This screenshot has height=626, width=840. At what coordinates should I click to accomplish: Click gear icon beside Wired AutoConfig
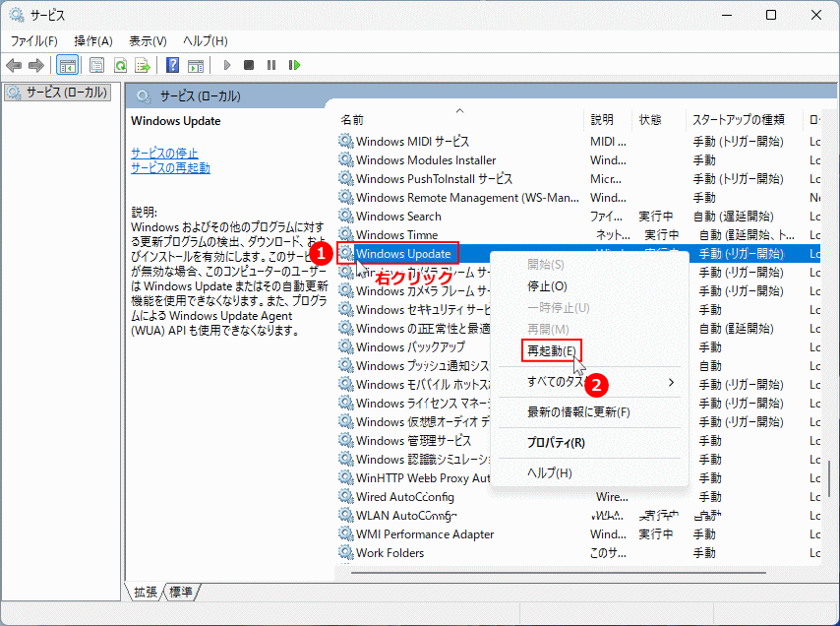pyautogui.click(x=346, y=496)
